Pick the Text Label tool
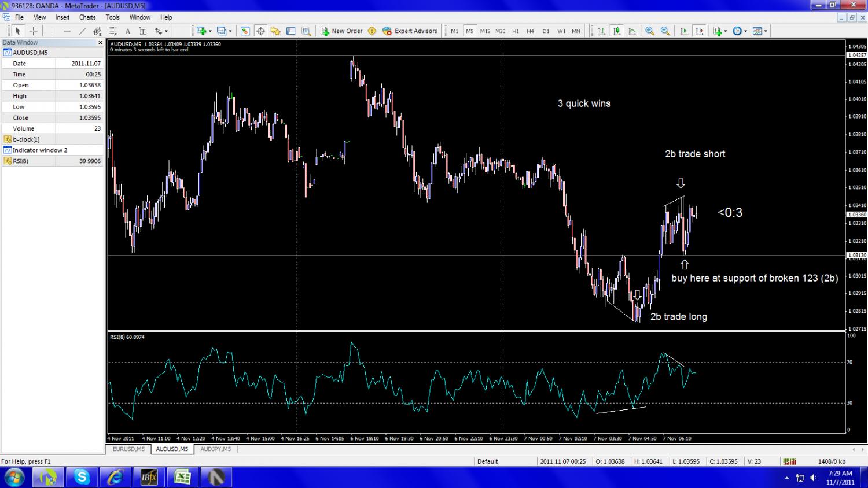Viewport: 868px width, 488px height. coord(143,31)
